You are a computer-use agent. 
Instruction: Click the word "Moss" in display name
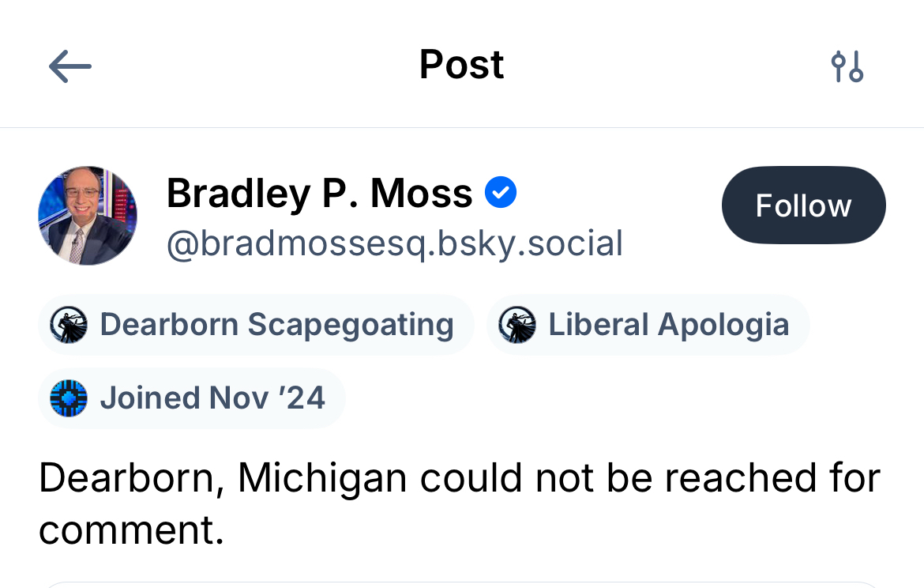(x=422, y=194)
